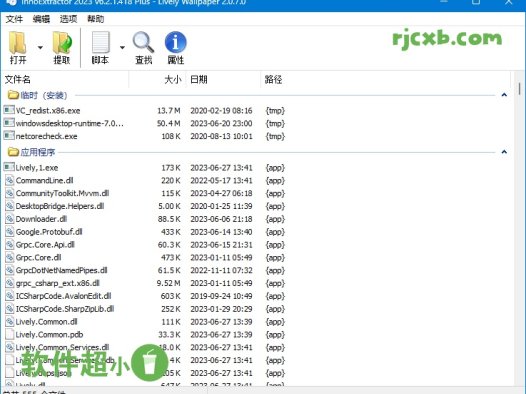Open the 文件 menu
Screen dimensions: 526x394
(x=14, y=19)
